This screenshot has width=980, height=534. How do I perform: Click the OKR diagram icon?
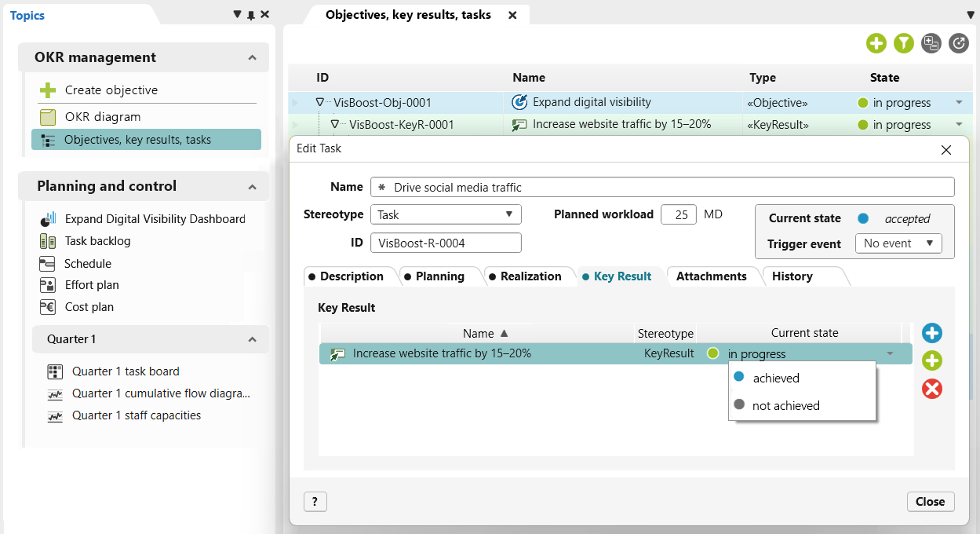point(48,117)
